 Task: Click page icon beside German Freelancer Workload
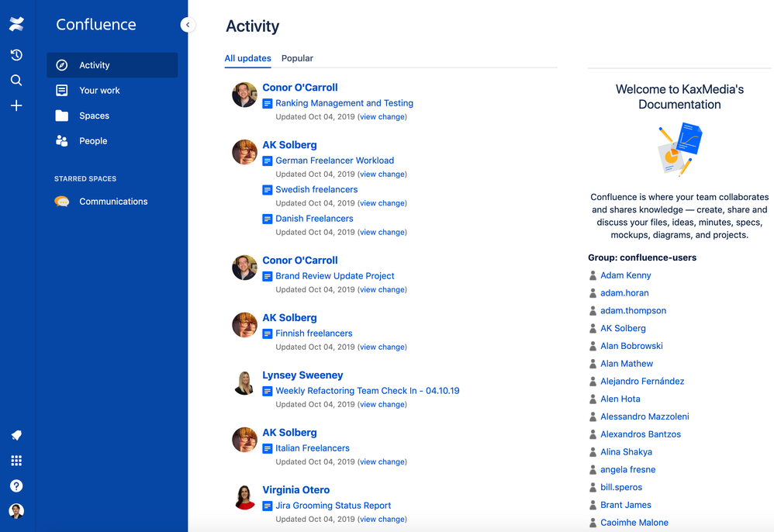click(267, 161)
